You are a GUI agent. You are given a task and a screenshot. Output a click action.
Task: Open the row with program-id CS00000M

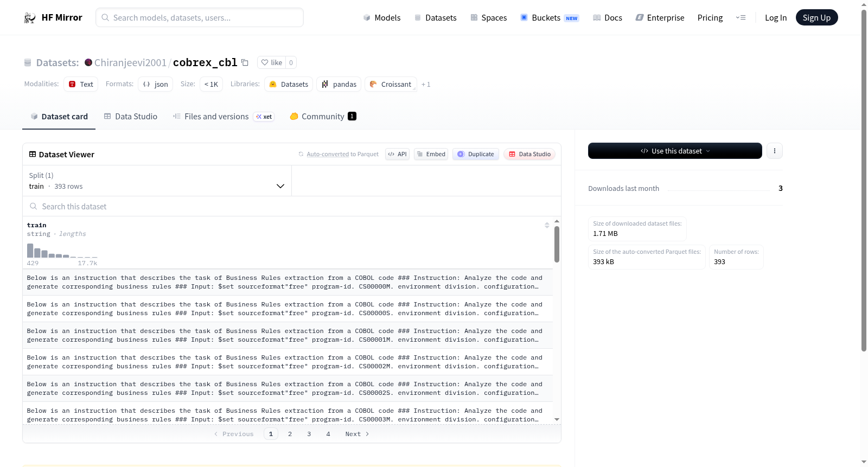tap(288, 282)
